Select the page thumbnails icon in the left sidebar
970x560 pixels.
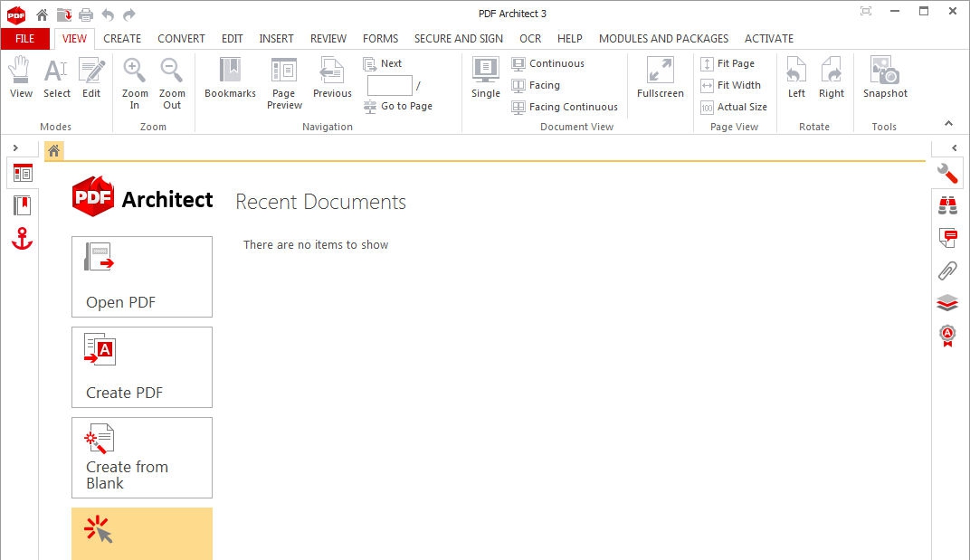coord(23,174)
